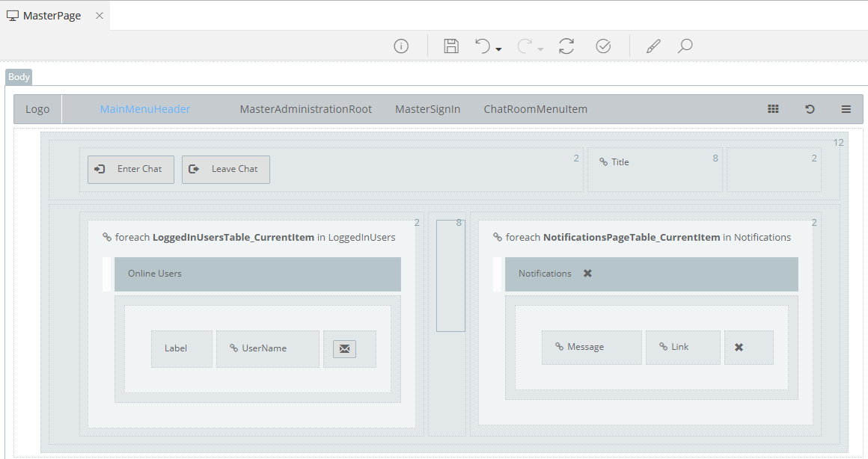Click the validate checkmark circle icon
The height and width of the screenshot is (459, 868).
pos(603,46)
